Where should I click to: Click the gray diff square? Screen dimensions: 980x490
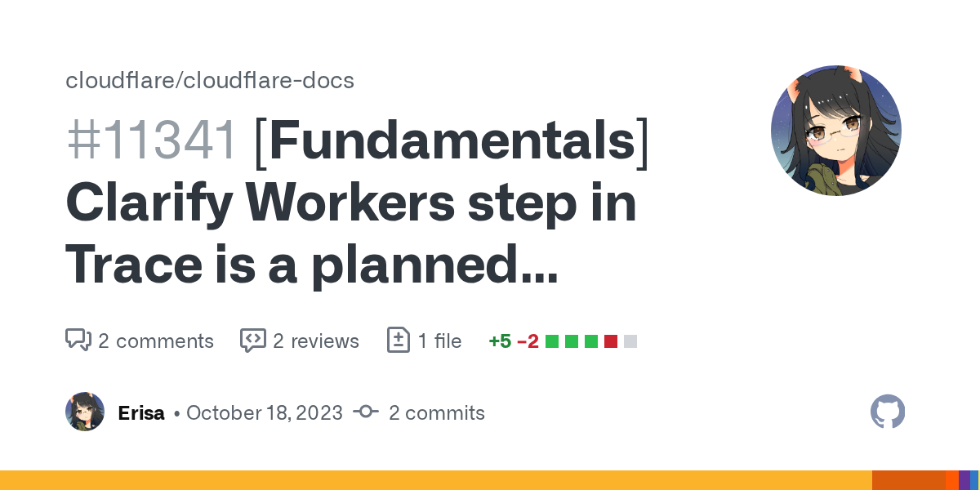pyautogui.click(x=630, y=341)
